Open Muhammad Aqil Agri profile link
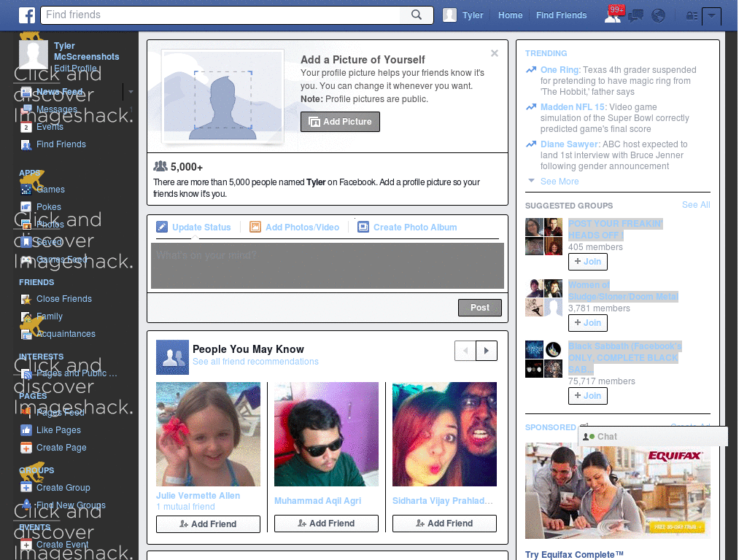Viewport: 747px width, 560px height. click(318, 501)
